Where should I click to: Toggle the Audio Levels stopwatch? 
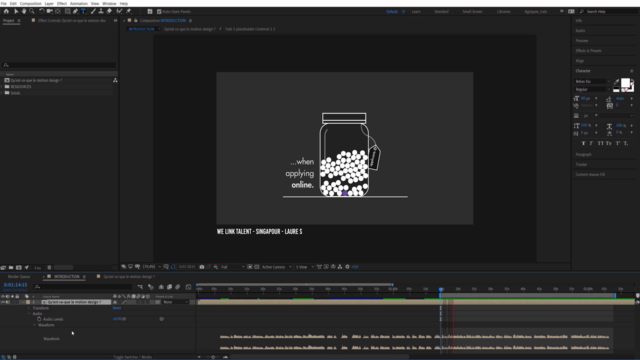click(39, 319)
